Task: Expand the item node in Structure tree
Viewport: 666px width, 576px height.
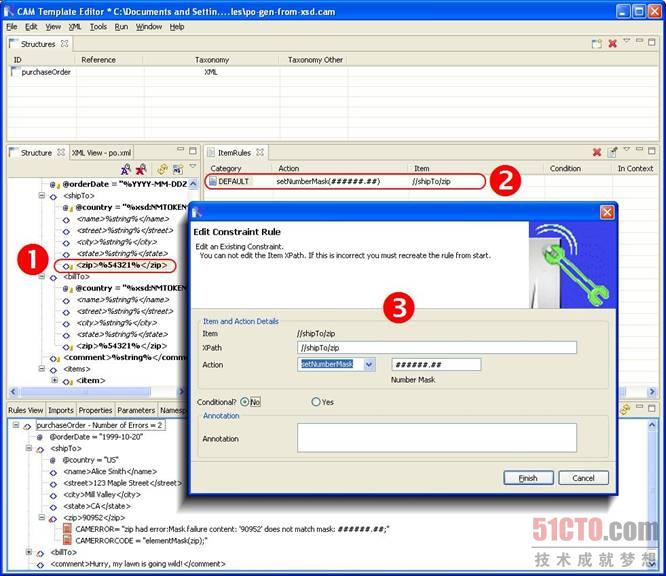Action: click(x=54, y=380)
